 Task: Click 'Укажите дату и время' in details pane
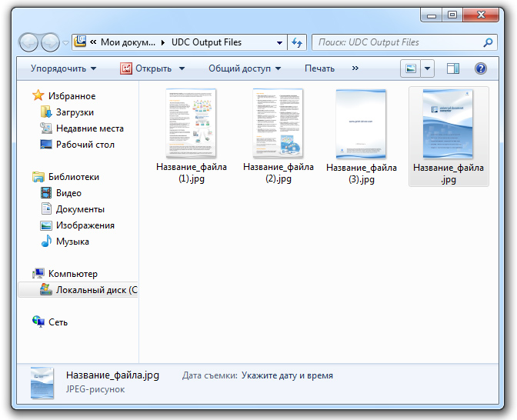click(287, 375)
